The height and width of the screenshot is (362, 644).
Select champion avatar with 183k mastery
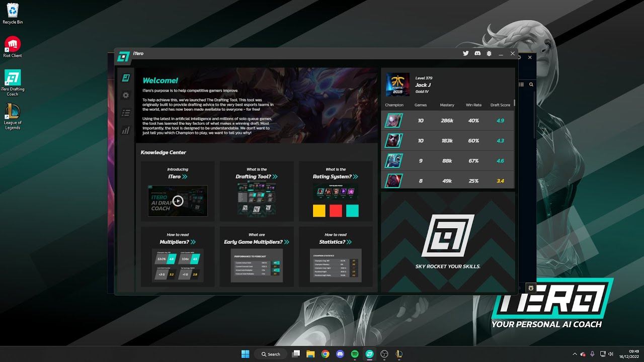[394, 141]
